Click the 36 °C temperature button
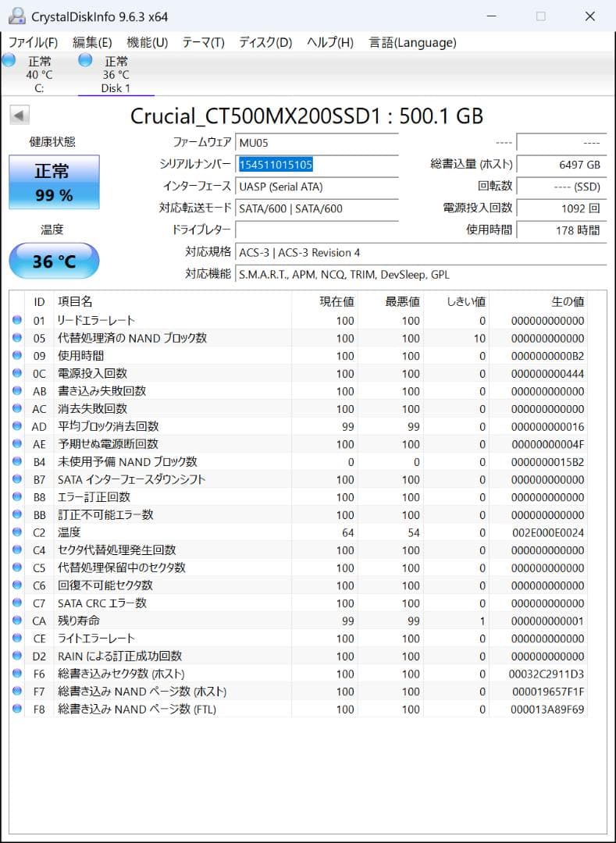Image resolution: width=616 pixels, height=843 pixels. pos(55,261)
